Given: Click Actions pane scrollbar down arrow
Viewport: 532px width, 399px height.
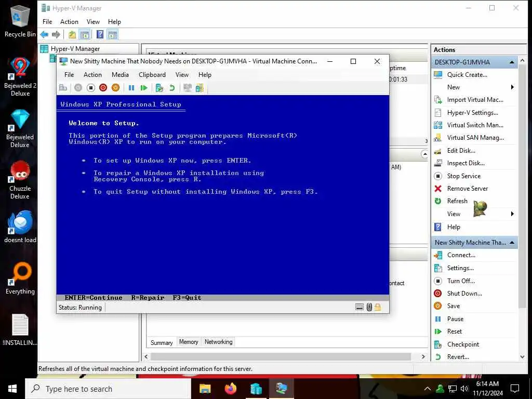Looking at the screenshot, I should click(x=523, y=357).
